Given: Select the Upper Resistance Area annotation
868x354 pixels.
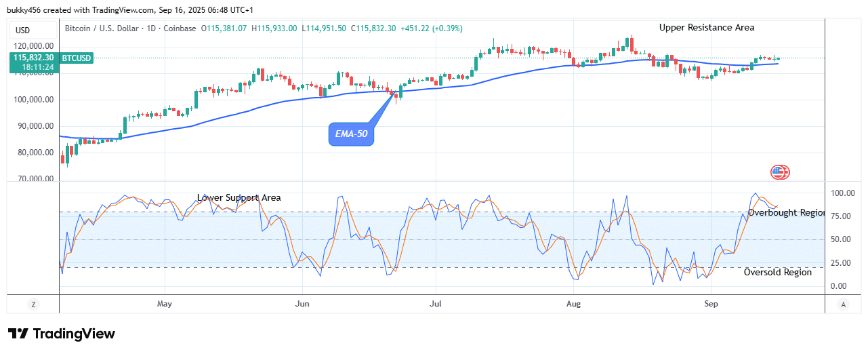Looking at the screenshot, I should pyautogui.click(x=707, y=28).
